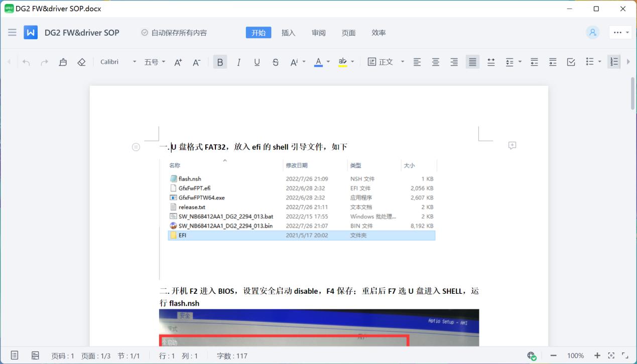Apply justified alignment

(472, 62)
